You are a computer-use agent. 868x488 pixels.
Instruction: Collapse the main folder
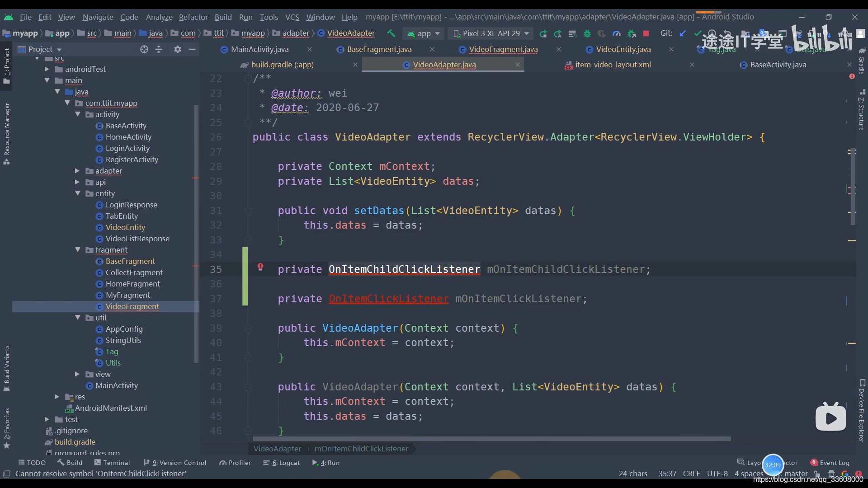tap(47, 80)
